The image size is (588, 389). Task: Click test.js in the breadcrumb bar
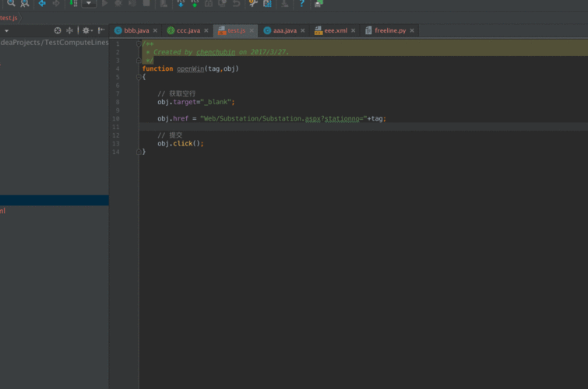pyautogui.click(x=9, y=17)
